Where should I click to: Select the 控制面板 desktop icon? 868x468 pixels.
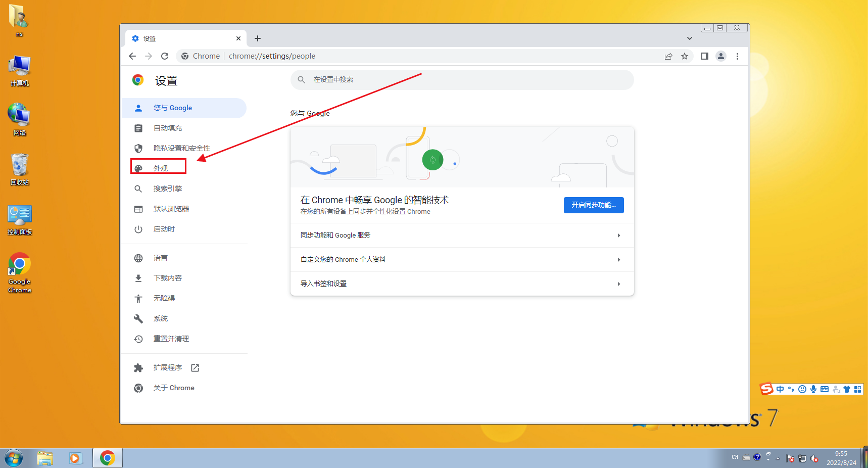[x=19, y=219]
